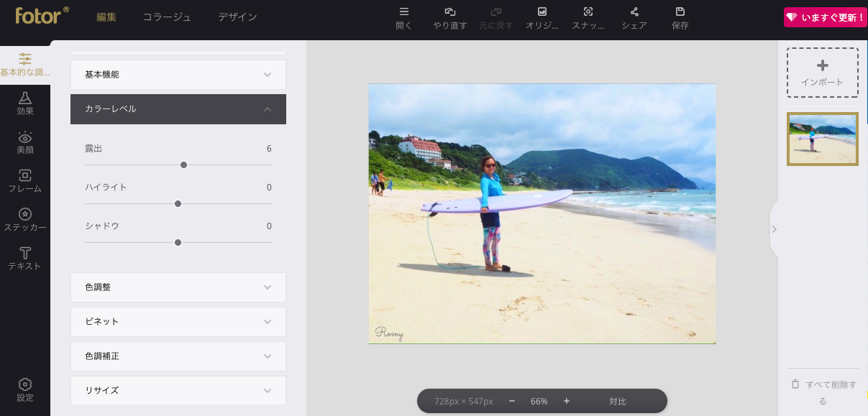Zoom in with the plus button
The height and width of the screenshot is (416, 868).
coord(567,401)
